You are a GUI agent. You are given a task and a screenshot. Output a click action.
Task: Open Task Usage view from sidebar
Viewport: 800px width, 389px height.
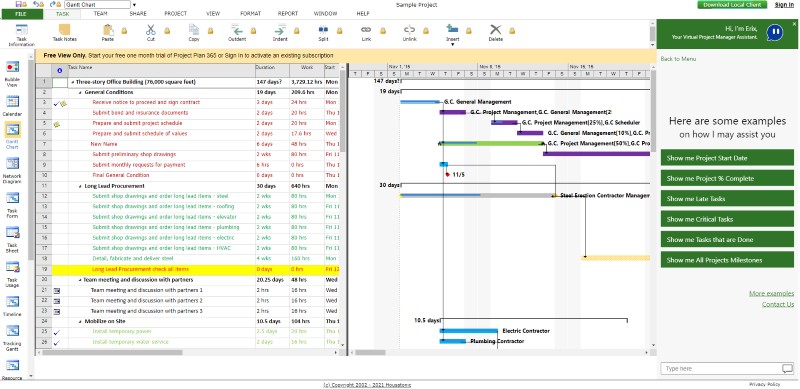tap(12, 274)
